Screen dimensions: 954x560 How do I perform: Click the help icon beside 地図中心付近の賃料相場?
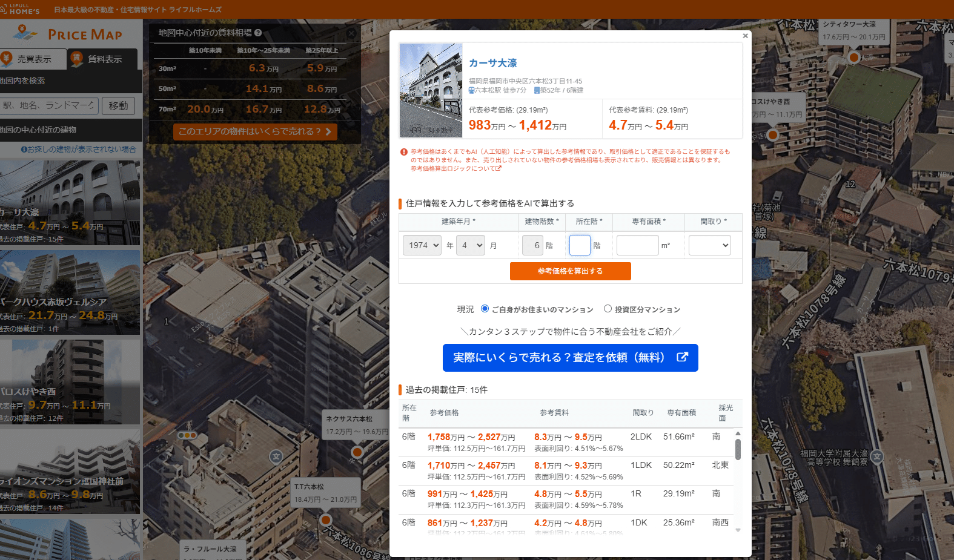click(x=258, y=33)
